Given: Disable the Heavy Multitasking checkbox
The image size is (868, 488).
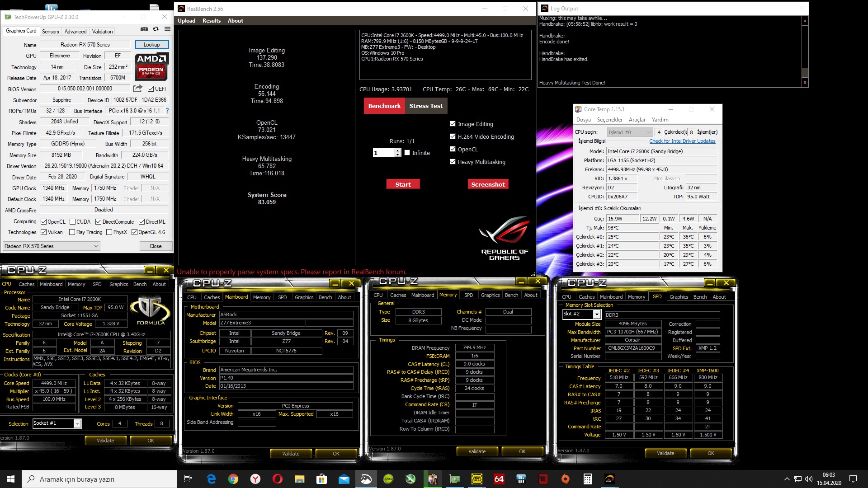Looking at the screenshot, I should [x=453, y=162].
